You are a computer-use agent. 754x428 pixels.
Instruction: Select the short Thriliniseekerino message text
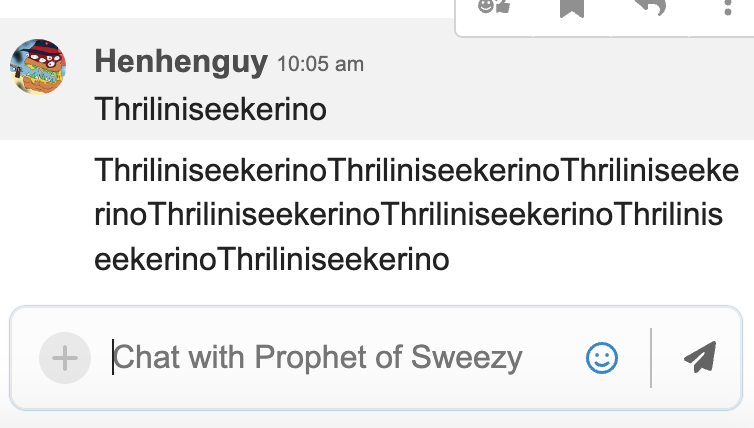(x=210, y=109)
